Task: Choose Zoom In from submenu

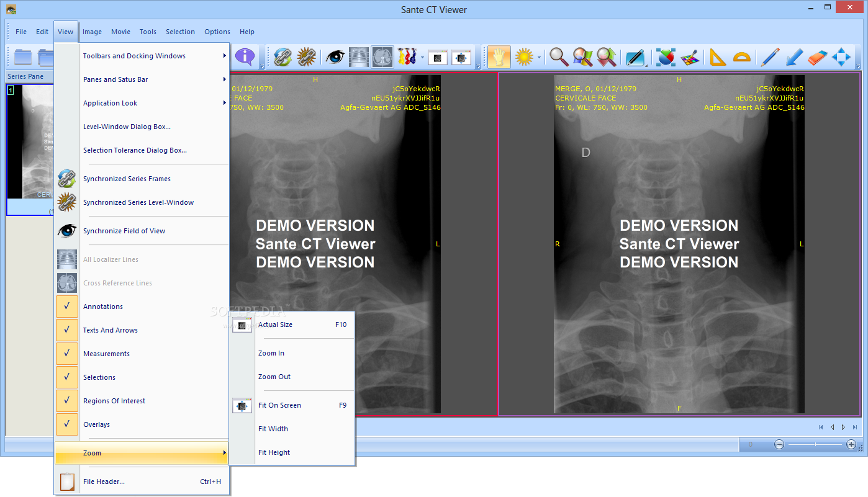Action: click(x=292, y=353)
